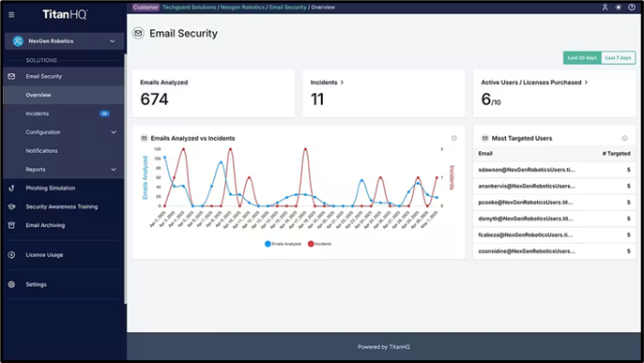Expand the Reports submenu chevron
The image size is (644, 363).
coord(114,170)
